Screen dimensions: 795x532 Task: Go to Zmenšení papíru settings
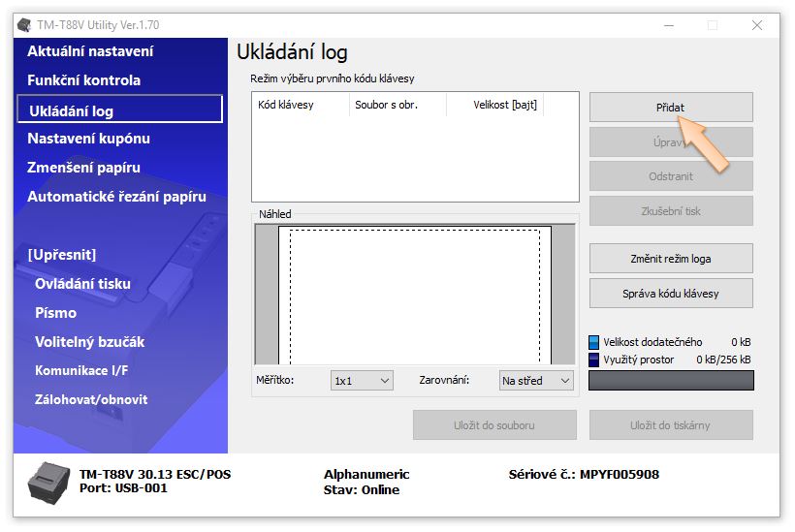click(x=83, y=168)
